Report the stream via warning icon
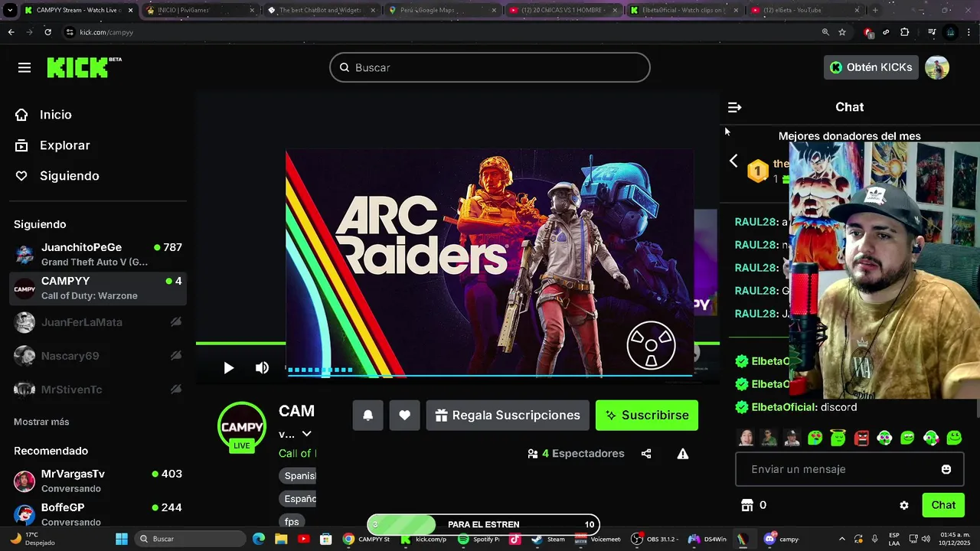980x551 pixels. point(683,454)
